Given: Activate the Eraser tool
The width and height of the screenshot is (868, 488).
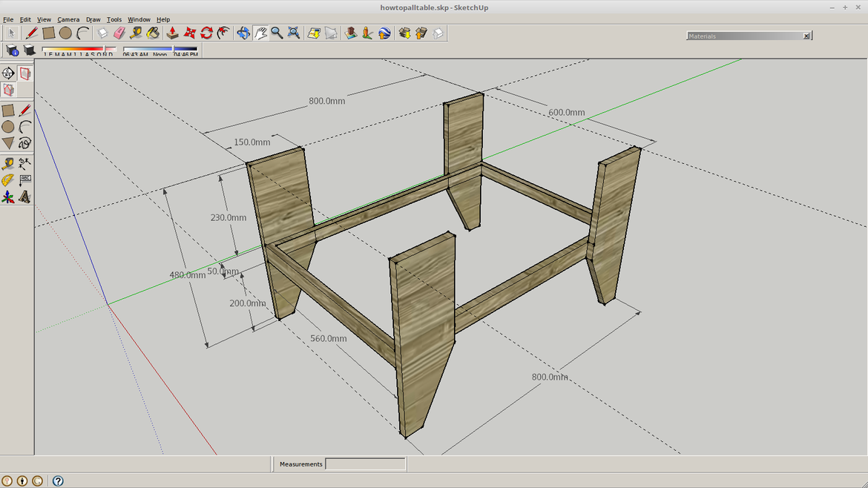Looking at the screenshot, I should click(x=119, y=33).
